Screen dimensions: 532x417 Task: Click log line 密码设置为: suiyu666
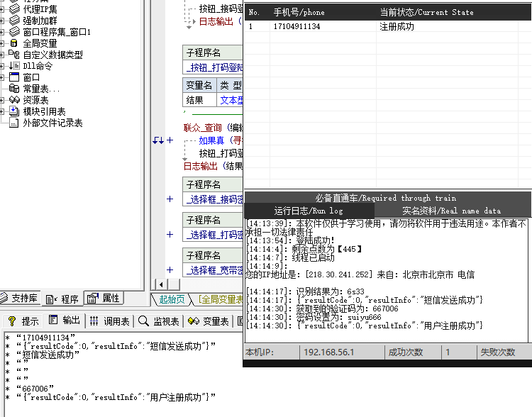[314, 317]
